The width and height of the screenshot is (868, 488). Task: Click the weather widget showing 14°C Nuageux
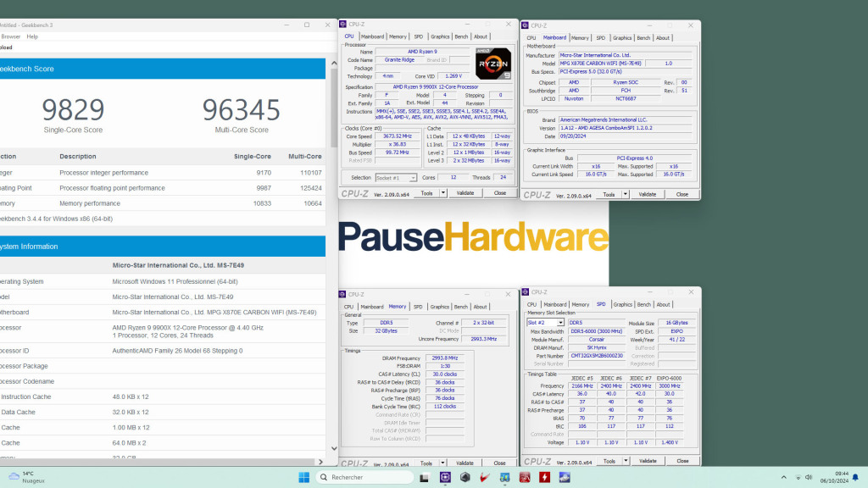[21, 477]
